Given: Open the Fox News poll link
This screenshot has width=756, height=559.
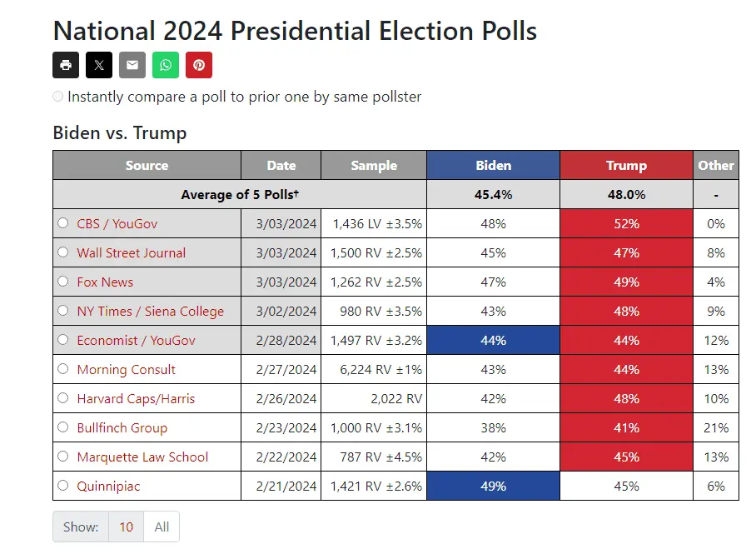Looking at the screenshot, I should (105, 282).
